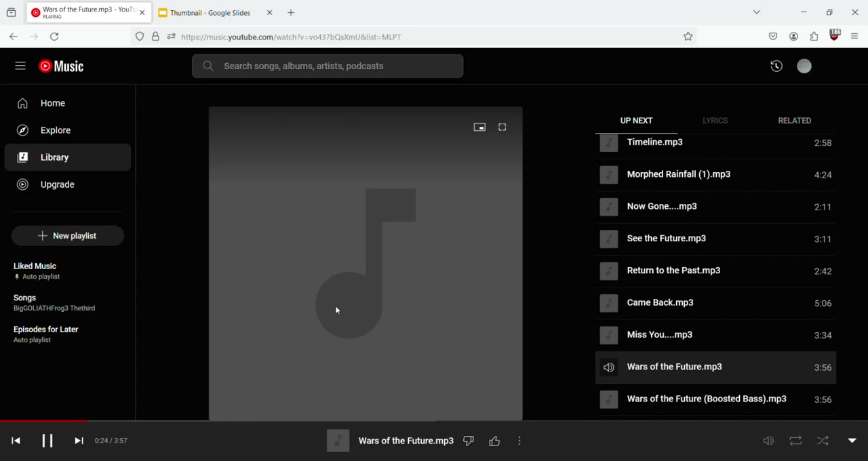Switch to Thumbnail - Google Slides tab
The image size is (868, 461).
tap(216, 13)
